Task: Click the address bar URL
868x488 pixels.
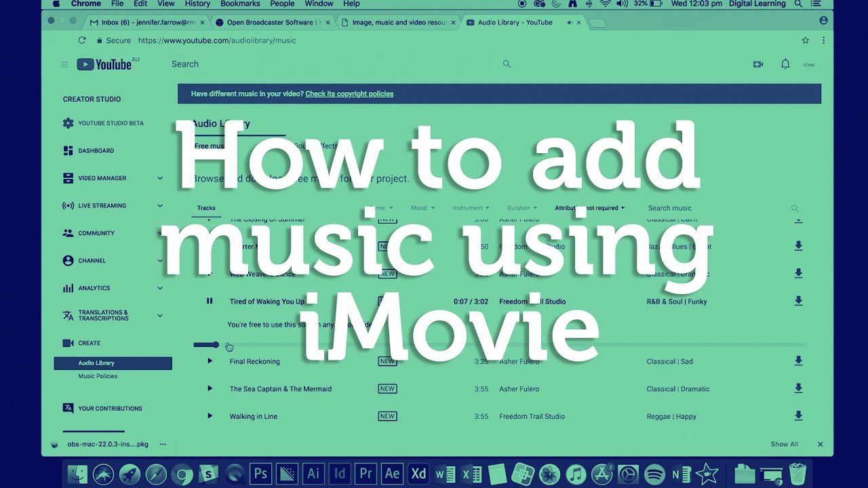Action: pyautogui.click(x=217, y=40)
